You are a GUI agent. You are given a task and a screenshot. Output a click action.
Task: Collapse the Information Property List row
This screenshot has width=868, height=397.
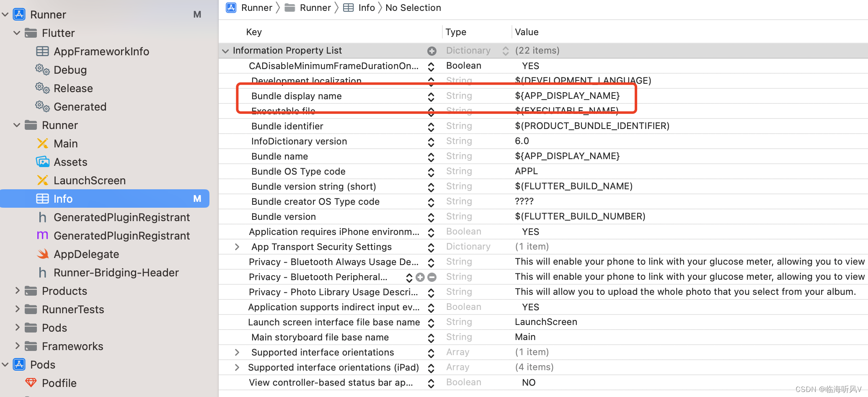click(x=225, y=51)
